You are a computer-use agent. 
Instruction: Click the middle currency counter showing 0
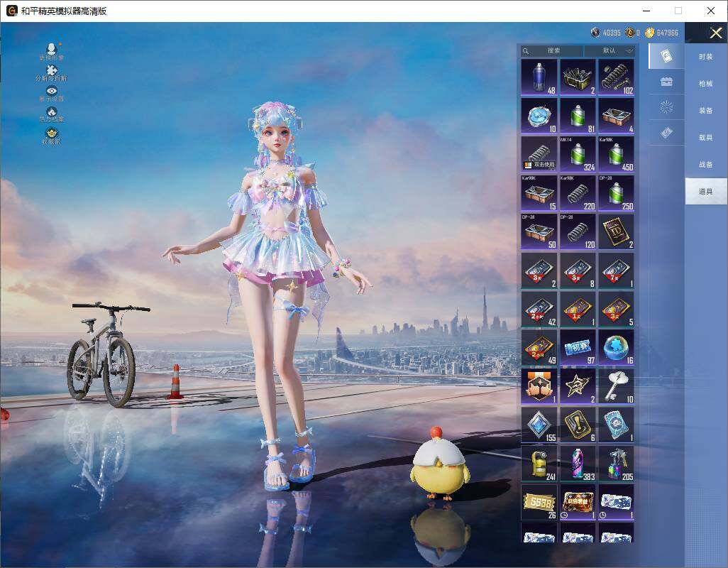pos(632,33)
